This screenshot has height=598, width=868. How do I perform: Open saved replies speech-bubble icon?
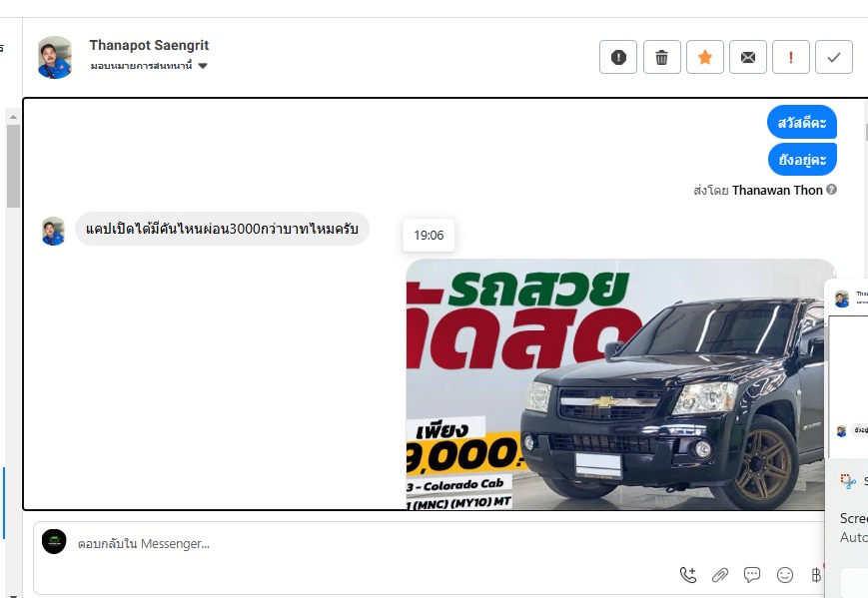pos(752,575)
